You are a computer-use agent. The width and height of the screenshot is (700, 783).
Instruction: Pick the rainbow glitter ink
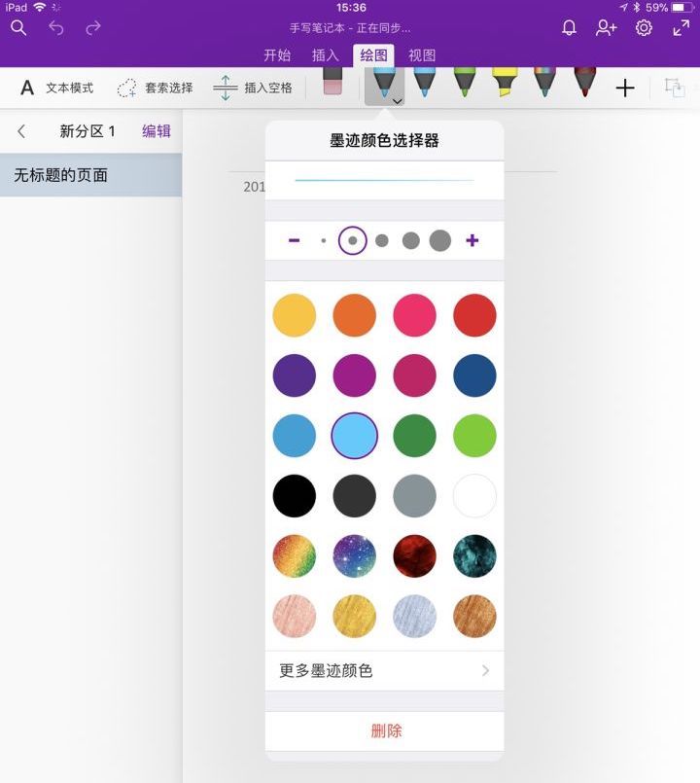294,556
